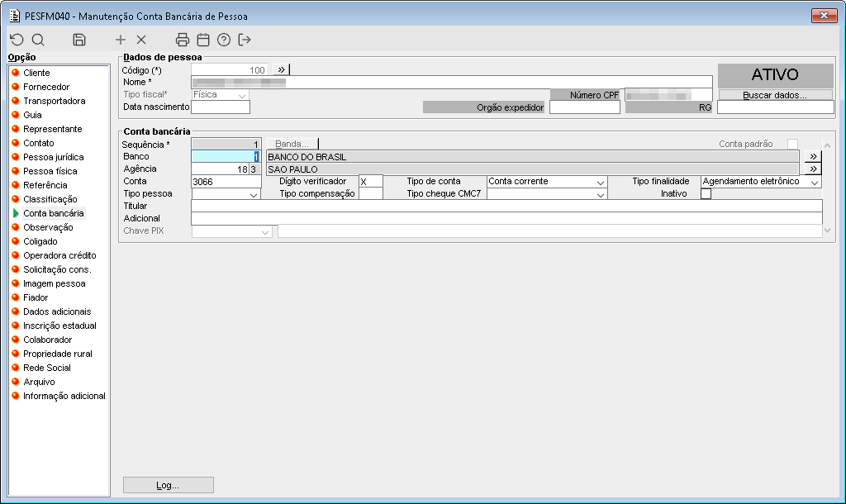Click the Banda... button
The image size is (846, 504).
(292, 144)
